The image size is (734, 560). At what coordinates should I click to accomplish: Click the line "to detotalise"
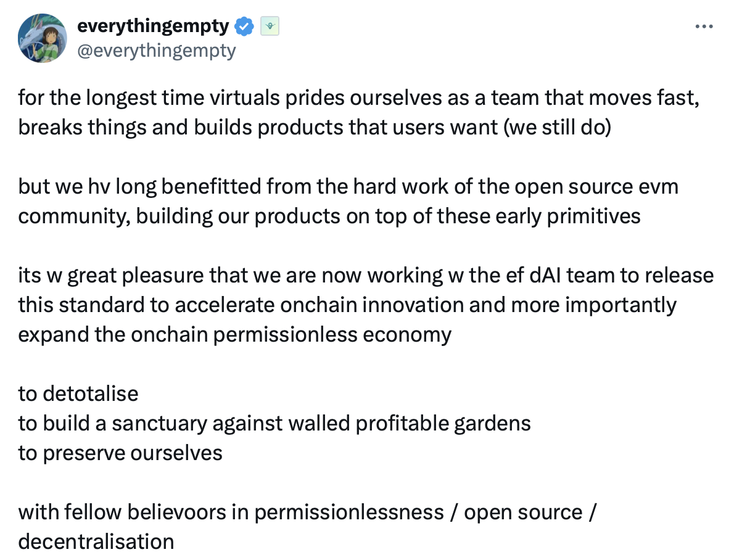point(78,393)
